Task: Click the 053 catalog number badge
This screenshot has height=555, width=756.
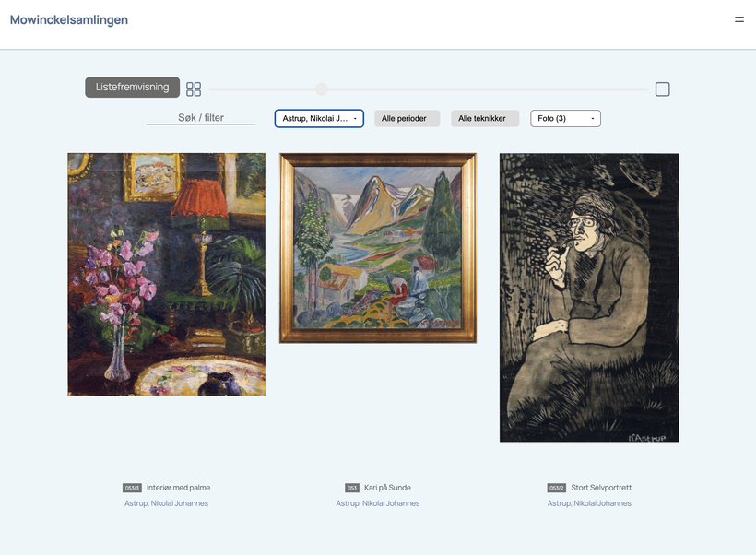Action: point(352,488)
